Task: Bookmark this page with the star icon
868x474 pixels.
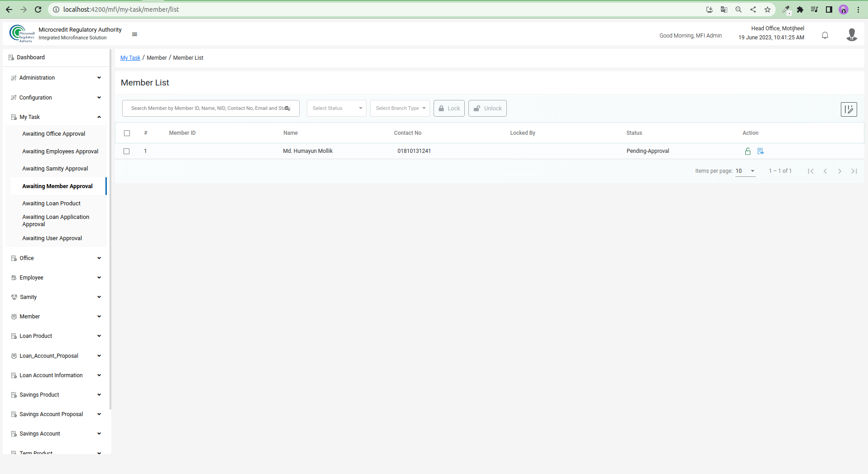Action: pos(768,9)
